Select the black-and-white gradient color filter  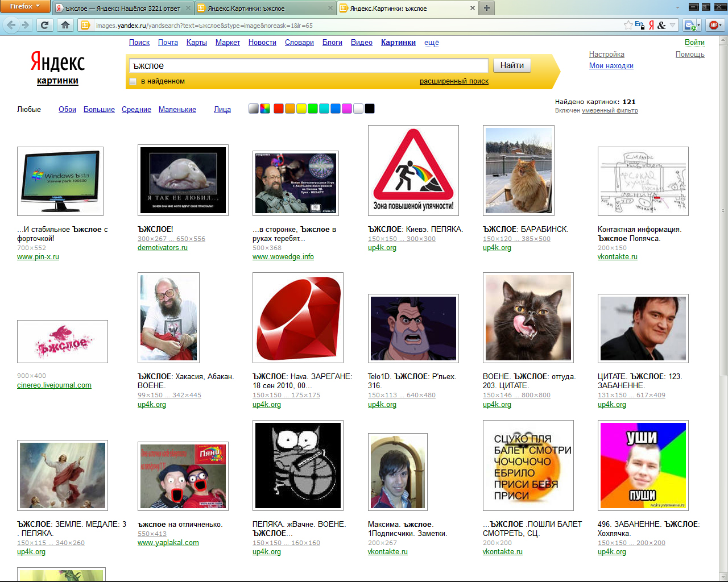click(254, 109)
